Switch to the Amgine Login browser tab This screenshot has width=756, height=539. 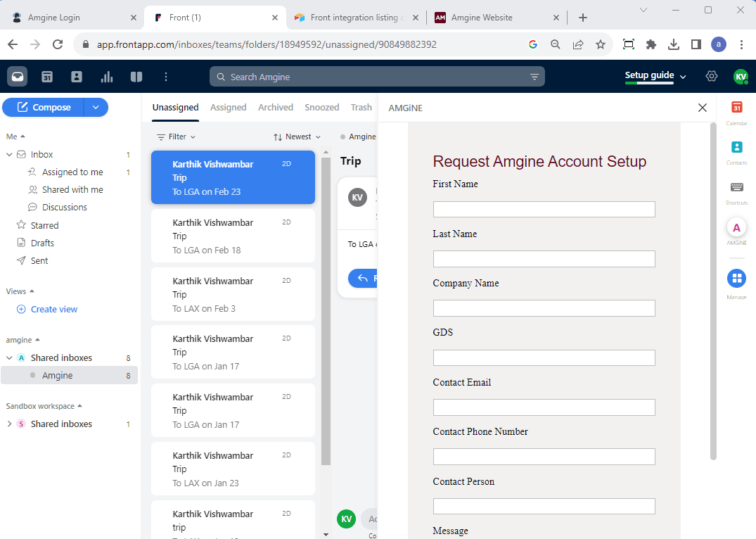pyautogui.click(x=71, y=18)
